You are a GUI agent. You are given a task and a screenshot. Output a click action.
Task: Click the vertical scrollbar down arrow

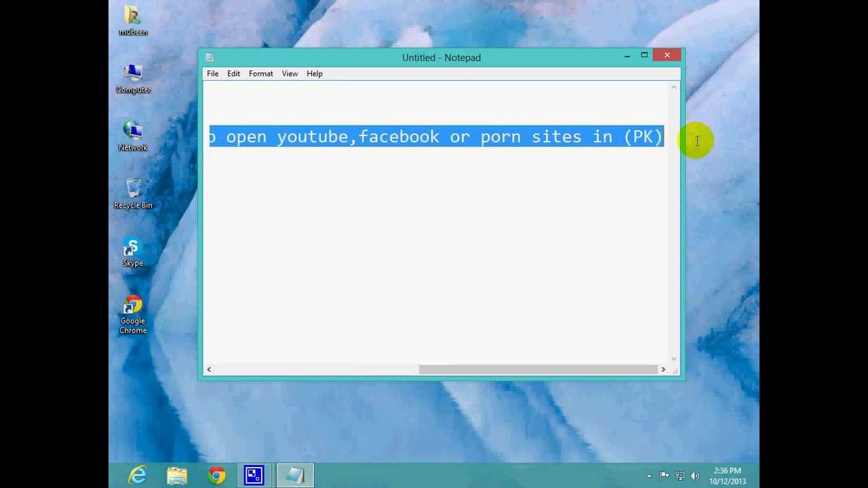pyautogui.click(x=674, y=359)
